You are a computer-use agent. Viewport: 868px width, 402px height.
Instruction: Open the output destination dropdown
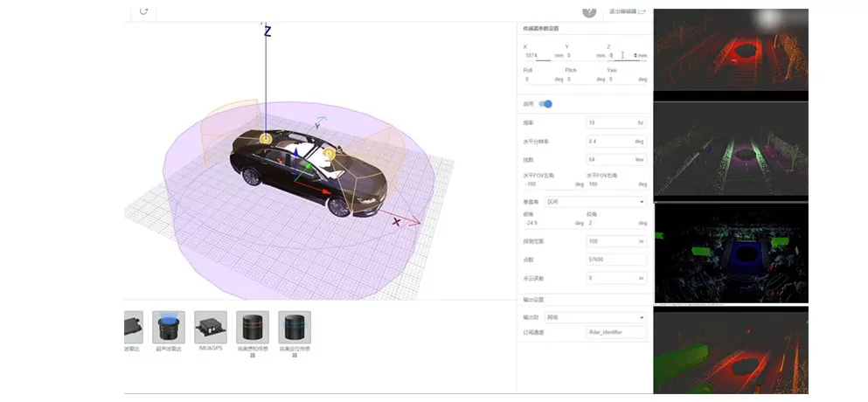pyautogui.click(x=594, y=317)
